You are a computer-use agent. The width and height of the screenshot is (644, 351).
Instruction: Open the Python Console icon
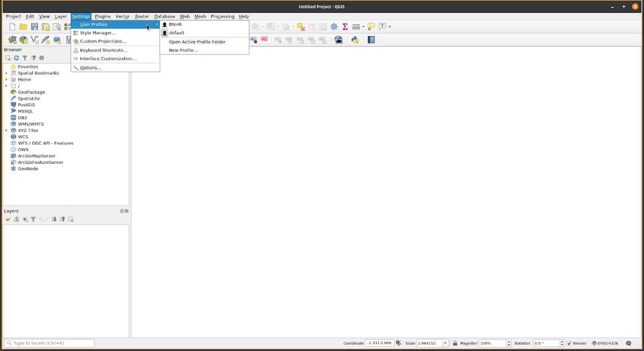point(355,40)
